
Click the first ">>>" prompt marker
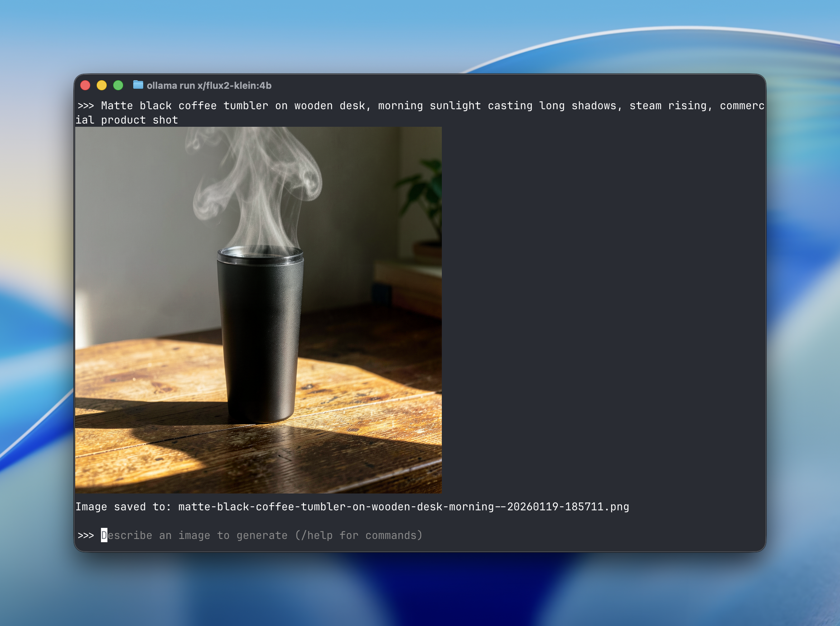pyautogui.click(x=86, y=106)
